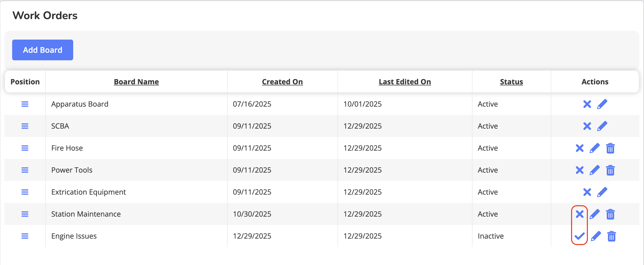Edit the Fire Hose board
Viewport: 644px width, 265px height.
click(x=595, y=148)
